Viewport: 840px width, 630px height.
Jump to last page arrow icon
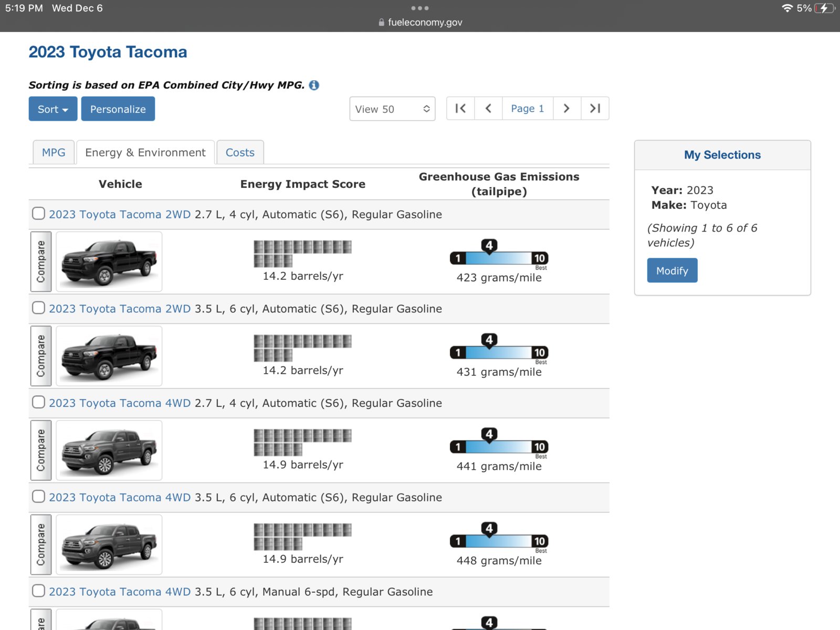[595, 109]
